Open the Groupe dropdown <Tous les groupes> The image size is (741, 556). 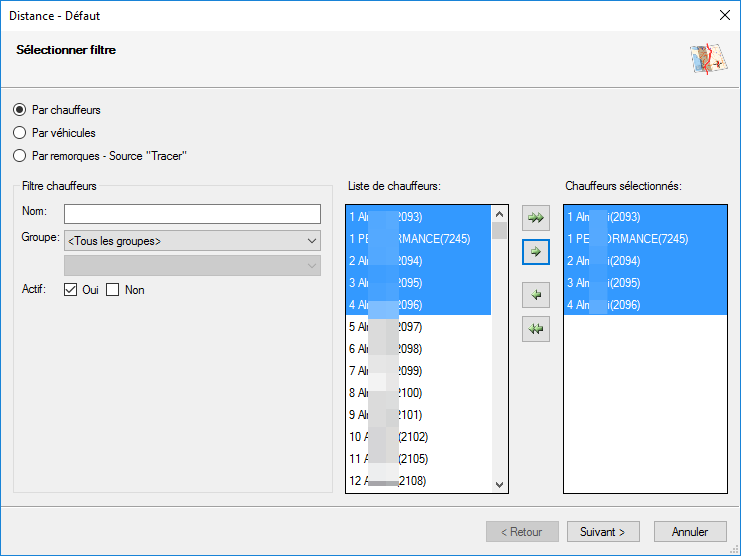[192, 241]
